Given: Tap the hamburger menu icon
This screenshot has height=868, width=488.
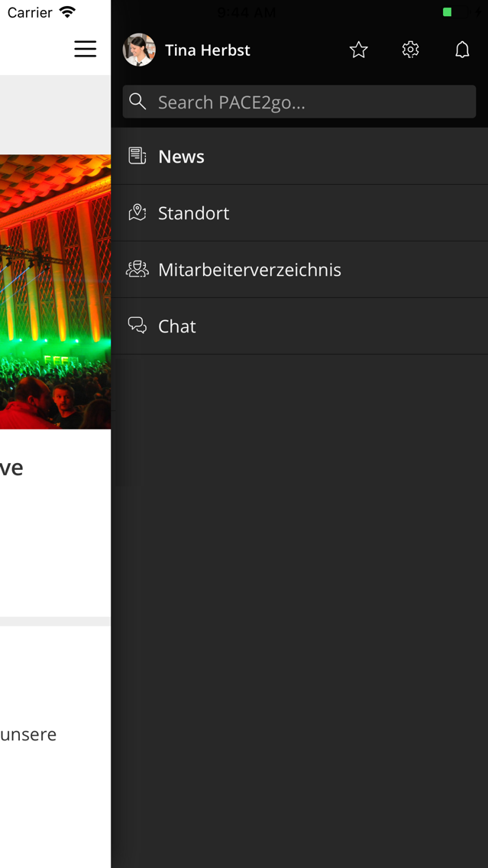Looking at the screenshot, I should tap(86, 49).
